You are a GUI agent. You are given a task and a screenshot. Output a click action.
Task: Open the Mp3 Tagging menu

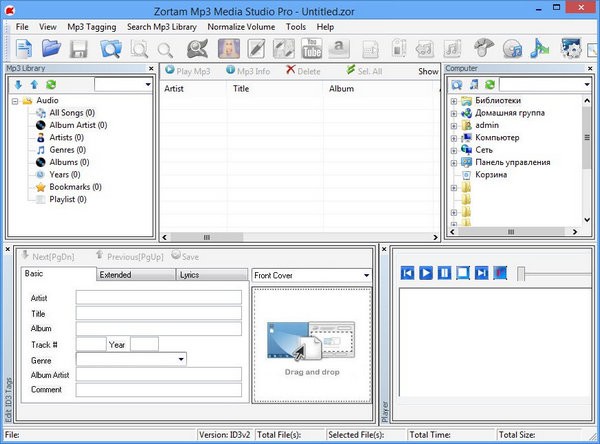tap(91, 26)
